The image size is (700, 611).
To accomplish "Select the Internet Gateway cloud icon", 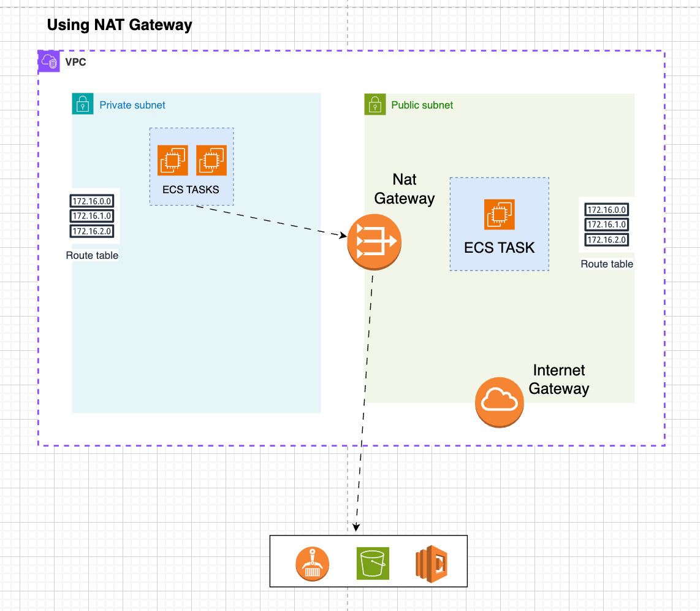I will [499, 402].
